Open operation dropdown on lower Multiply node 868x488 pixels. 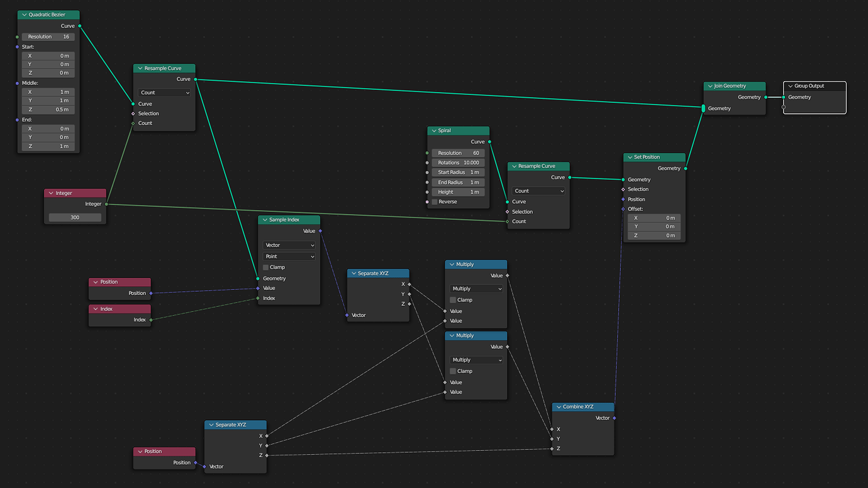(477, 360)
